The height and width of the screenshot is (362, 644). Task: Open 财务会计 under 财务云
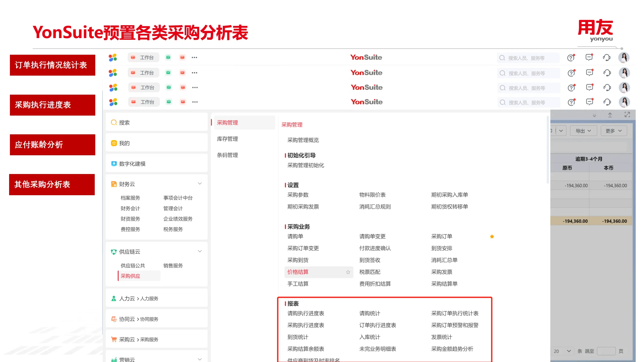tap(130, 208)
